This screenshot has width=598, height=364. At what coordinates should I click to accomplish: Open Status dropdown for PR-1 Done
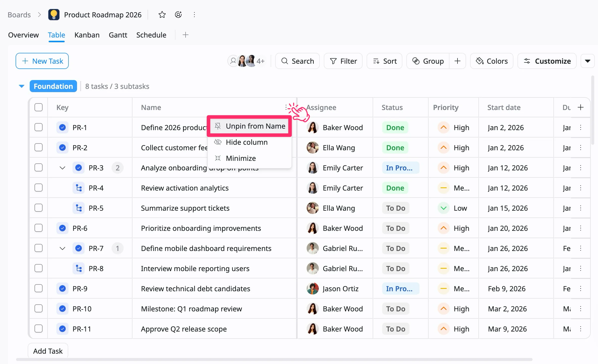[395, 127]
